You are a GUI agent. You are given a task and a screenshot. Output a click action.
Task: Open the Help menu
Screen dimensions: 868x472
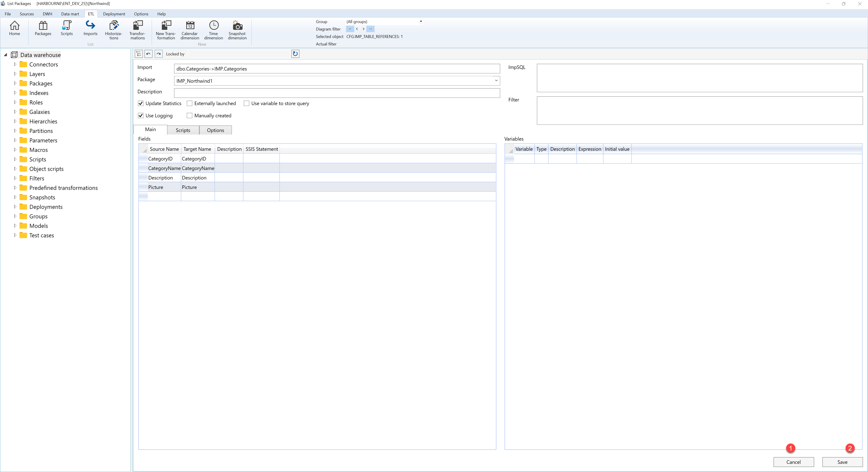161,14
